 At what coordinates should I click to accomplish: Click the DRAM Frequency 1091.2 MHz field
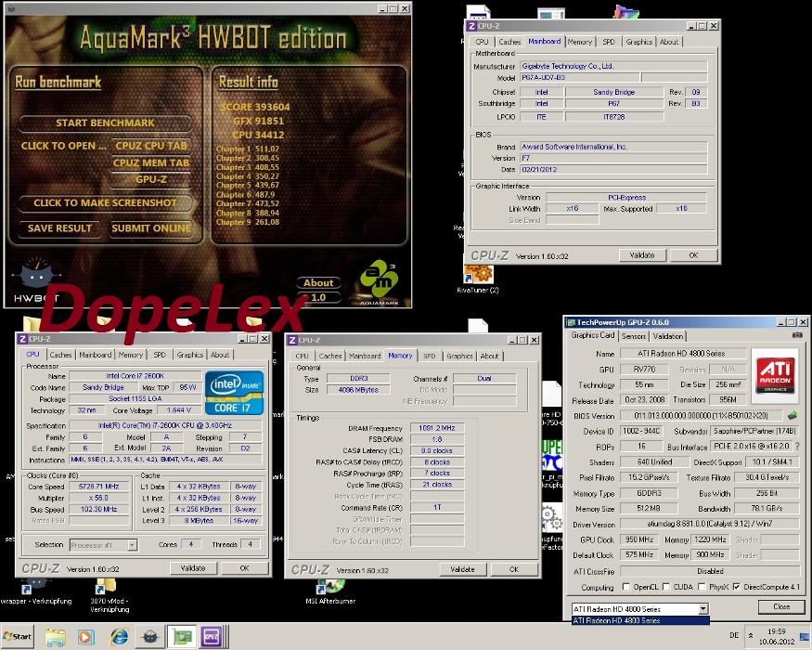[x=437, y=428]
